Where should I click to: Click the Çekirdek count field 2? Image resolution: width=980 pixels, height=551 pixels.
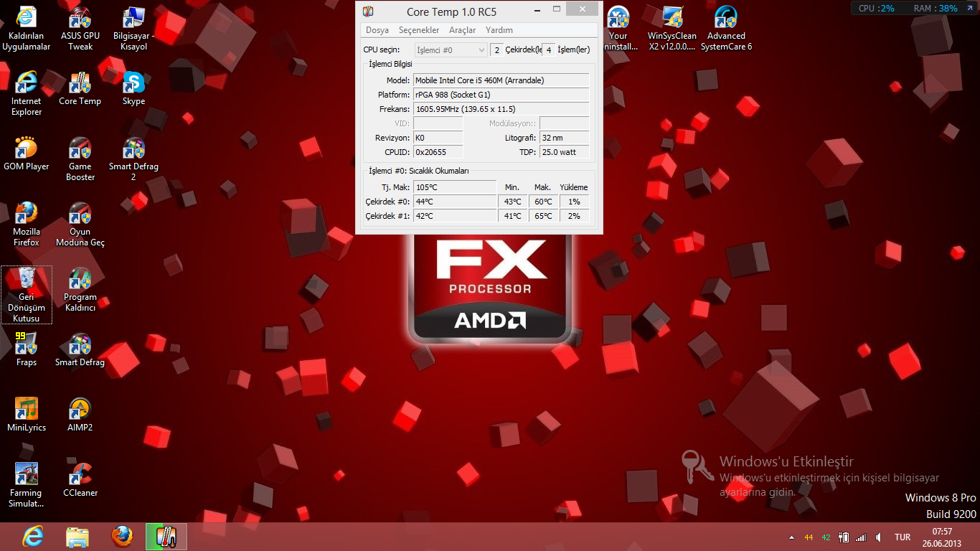[497, 50]
